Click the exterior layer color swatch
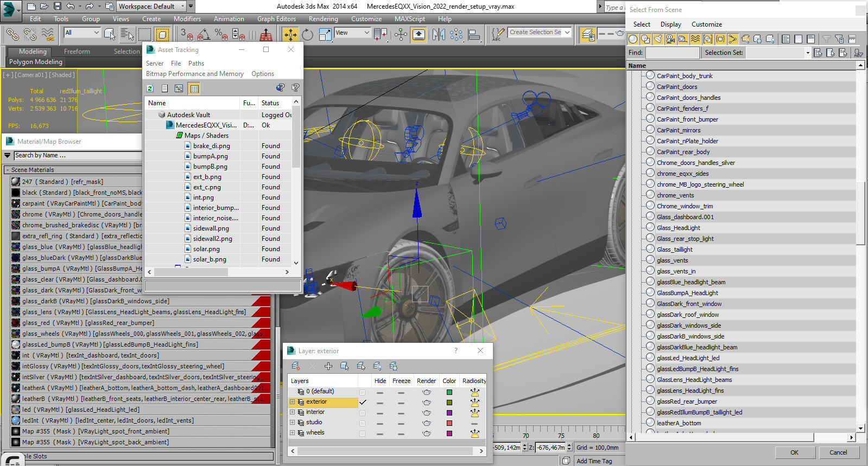This screenshot has height=466, width=868. [x=449, y=402]
